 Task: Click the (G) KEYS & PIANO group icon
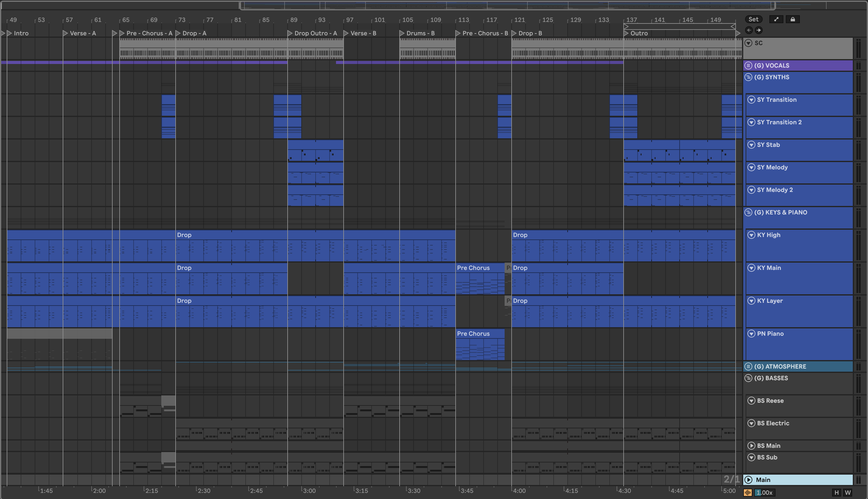pyautogui.click(x=748, y=212)
